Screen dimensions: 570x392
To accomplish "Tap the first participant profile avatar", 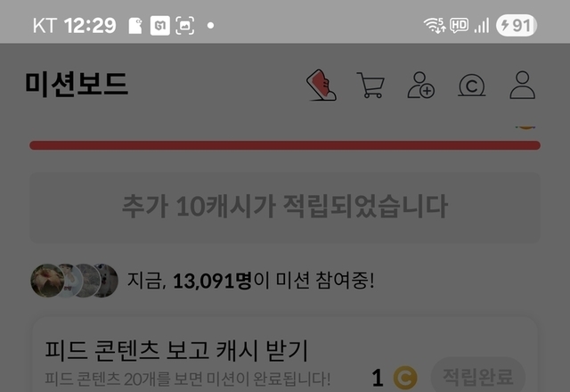I will (47, 281).
